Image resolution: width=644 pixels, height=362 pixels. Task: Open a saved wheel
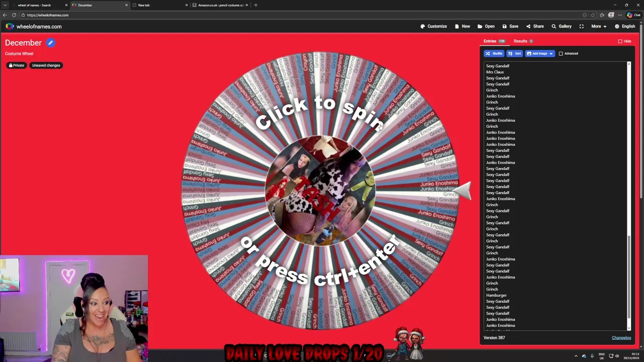point(486,26)
